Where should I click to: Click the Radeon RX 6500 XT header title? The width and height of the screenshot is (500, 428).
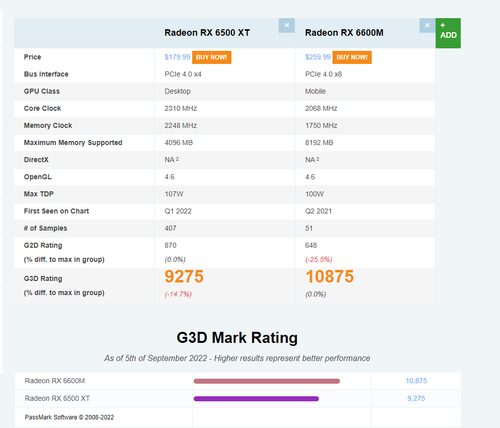[207, 33]
